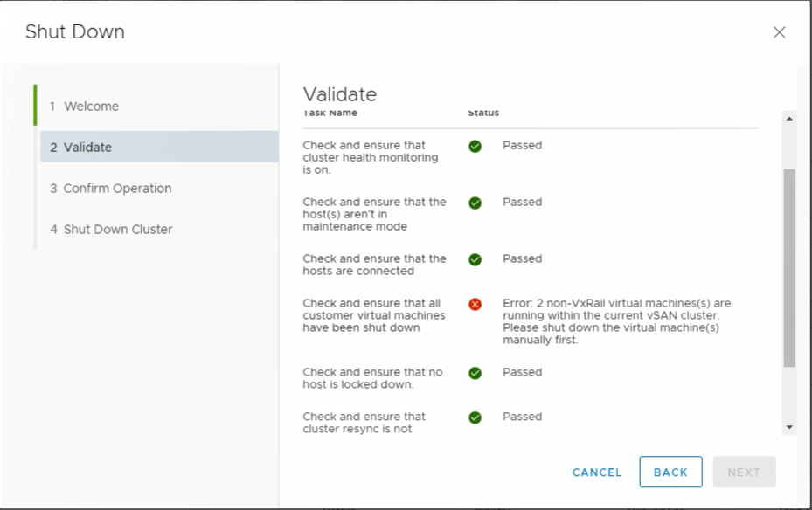Click the Passed icon for maintenance mode check

475,203
